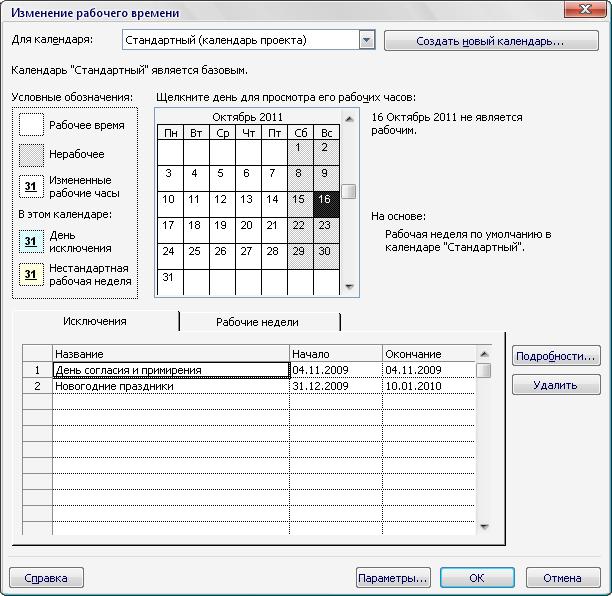
Task: Switch to the Рабочие недели tab
Action: click(258, 322)
